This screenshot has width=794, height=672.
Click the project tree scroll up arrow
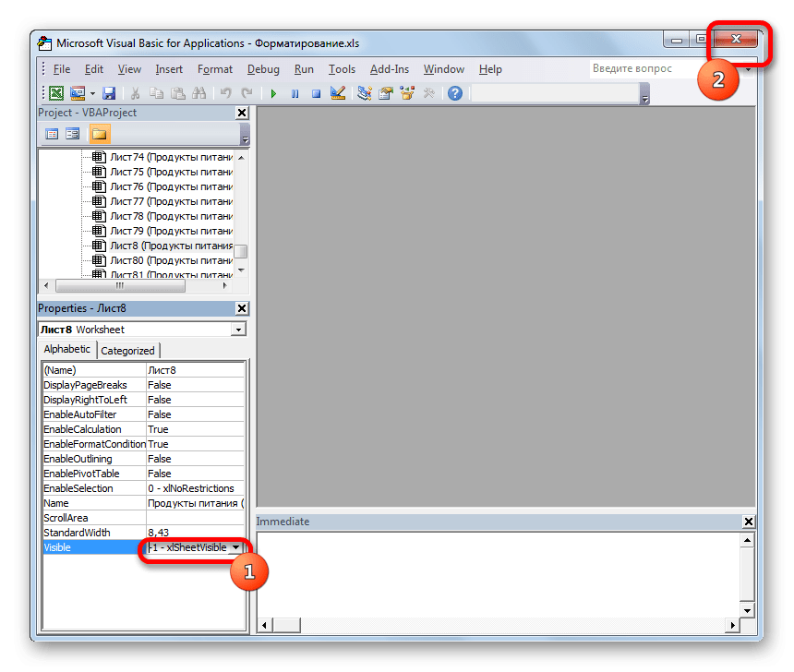242,158
